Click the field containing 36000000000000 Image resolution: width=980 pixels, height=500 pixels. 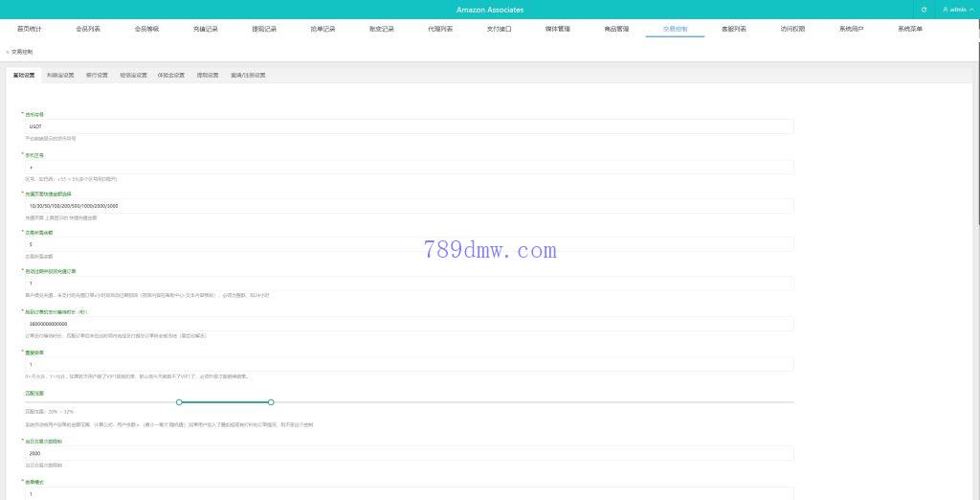coord(409,324)
